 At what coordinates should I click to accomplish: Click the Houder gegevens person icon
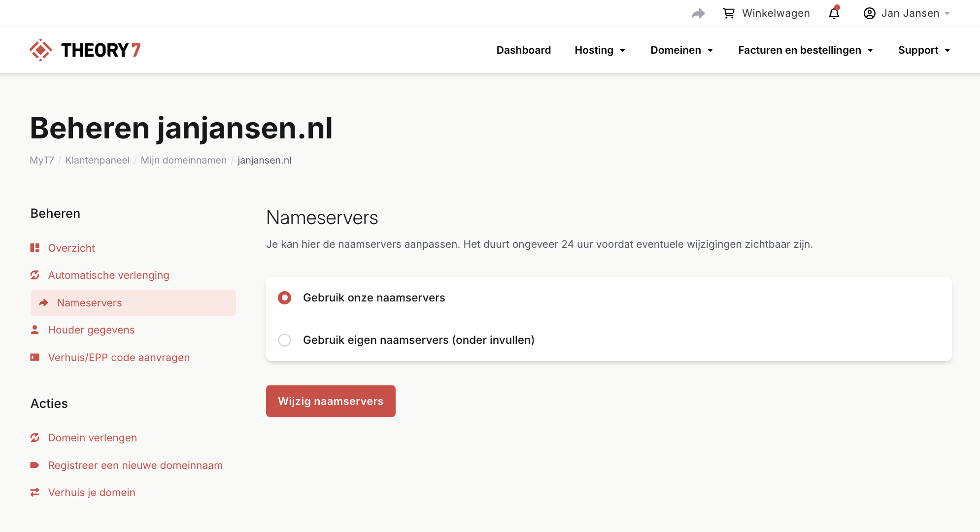pyautogui.click(x=34, y=330)
